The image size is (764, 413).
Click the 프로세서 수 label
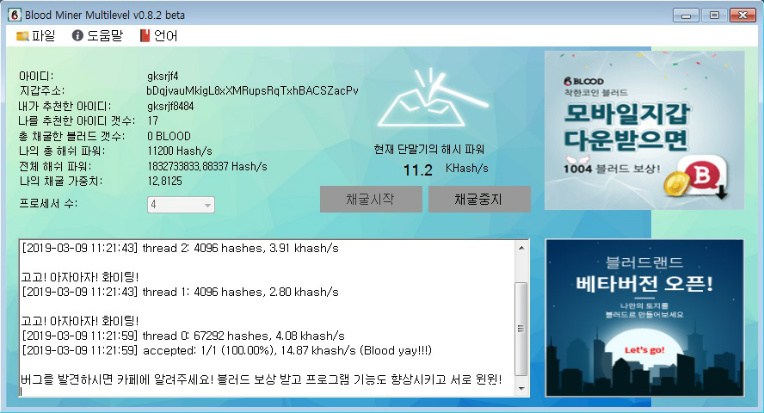pyautogui.click(x=48, y=204)
